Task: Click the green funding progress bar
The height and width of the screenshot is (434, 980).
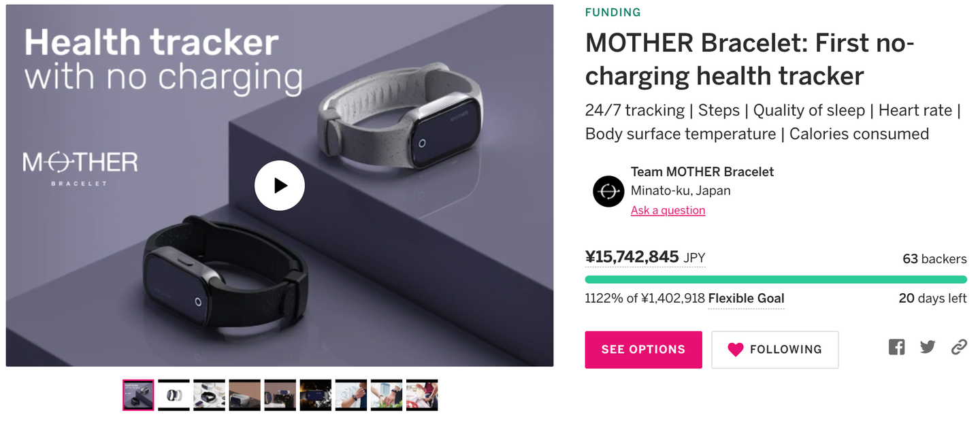Action: pyautogui.click(x=776, y=280)
